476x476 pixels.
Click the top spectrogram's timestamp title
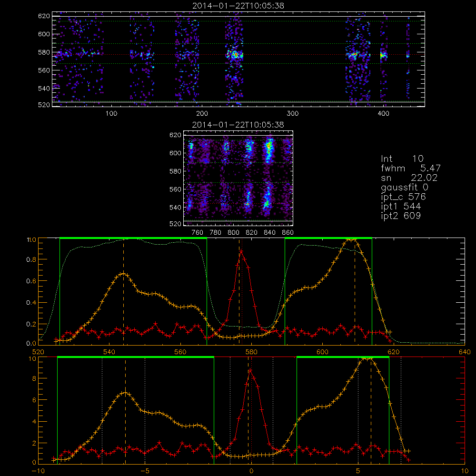coord(238,6)
